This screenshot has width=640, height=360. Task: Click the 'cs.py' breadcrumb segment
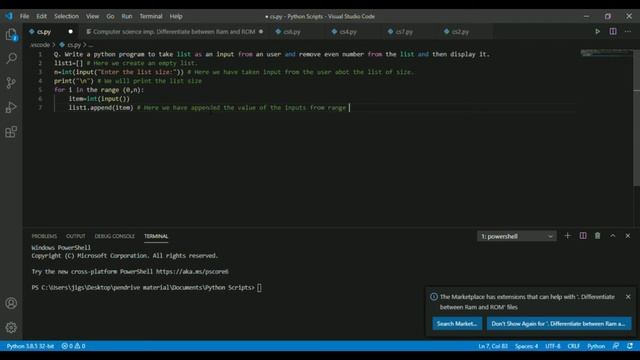point(70,45)
